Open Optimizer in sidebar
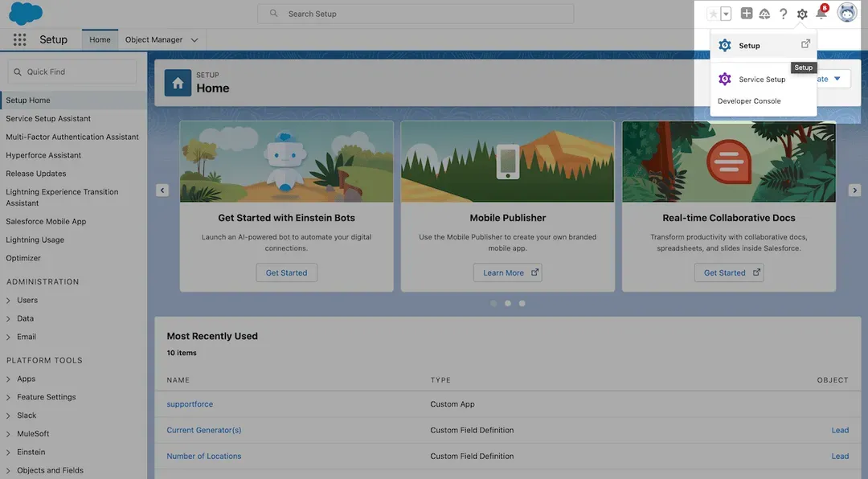The image size is (868, 479). pyautogui.click(x=23, y=258)
